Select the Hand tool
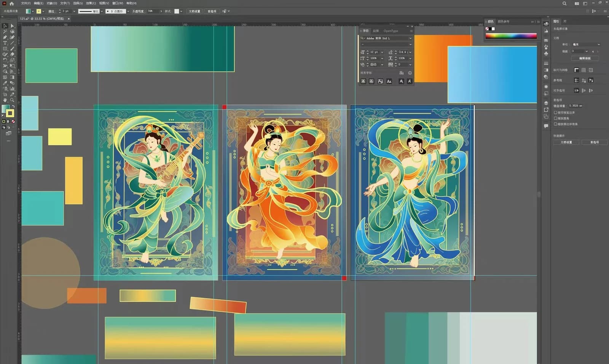Viewport: 609px width, 364px height. pyautogui.click(x=5, y=100)
